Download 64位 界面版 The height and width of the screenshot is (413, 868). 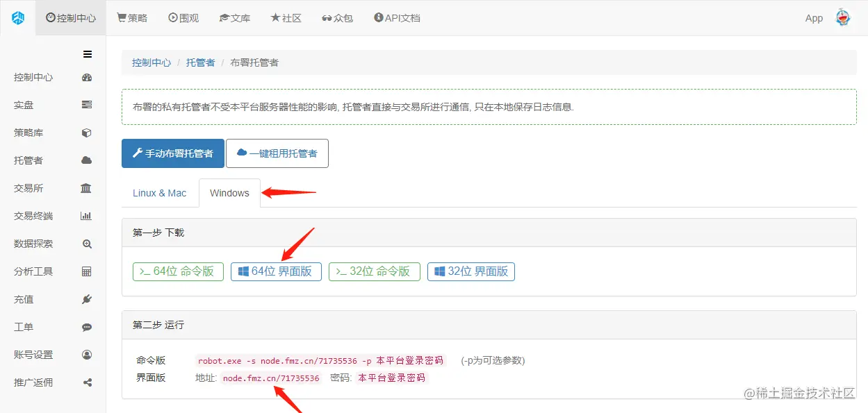(x=276, y=271)
